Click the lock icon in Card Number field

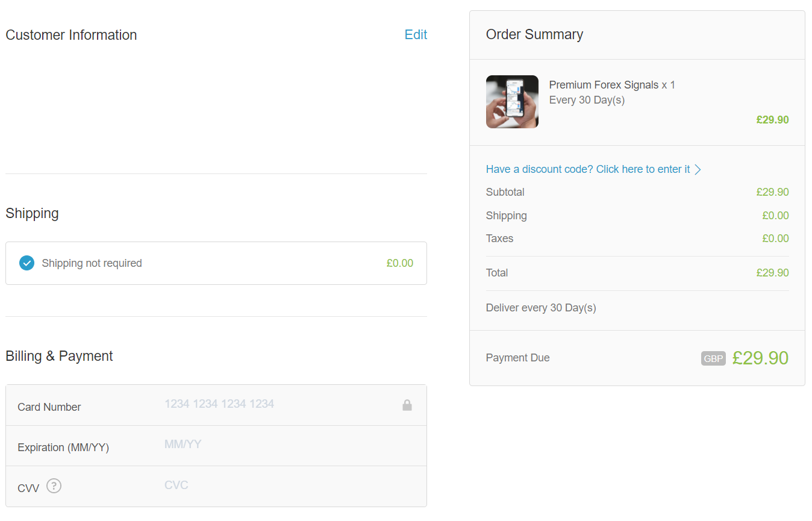tap(407, 405)
